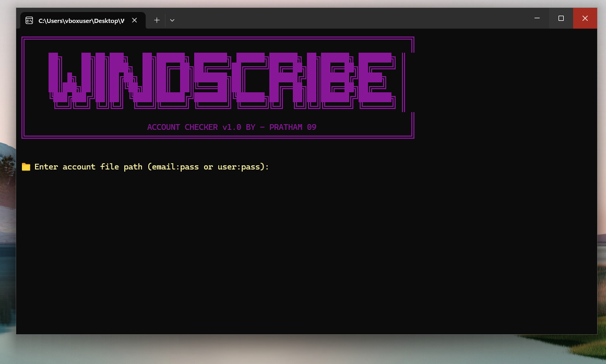Minimize the terminal window
The height and width of the screenshot is (364, 606).
coord(537,18)
